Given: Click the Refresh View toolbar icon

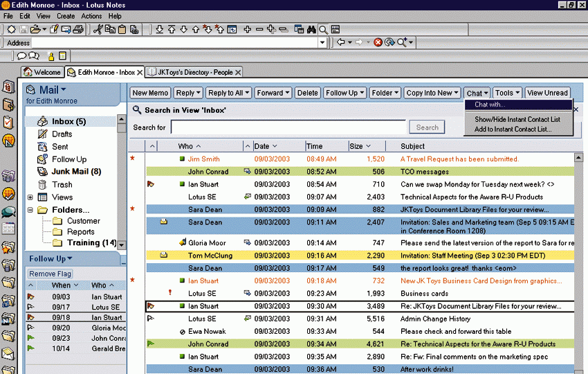Looking at the screenshot, I should tap(232, 29).
